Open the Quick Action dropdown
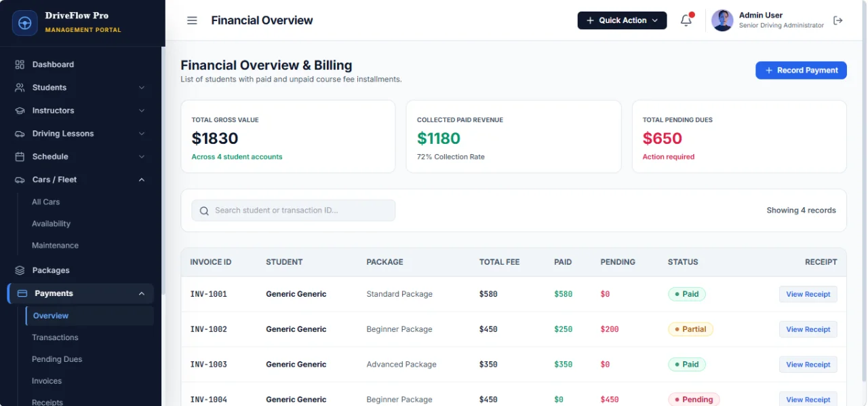 pyautogui.click(x=622, y=20)
